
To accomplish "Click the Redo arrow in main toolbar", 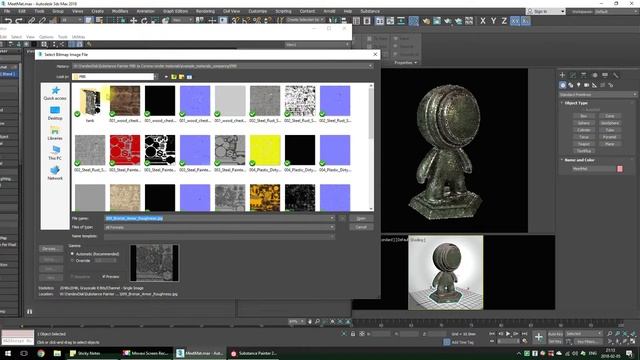I will [19, 20].
